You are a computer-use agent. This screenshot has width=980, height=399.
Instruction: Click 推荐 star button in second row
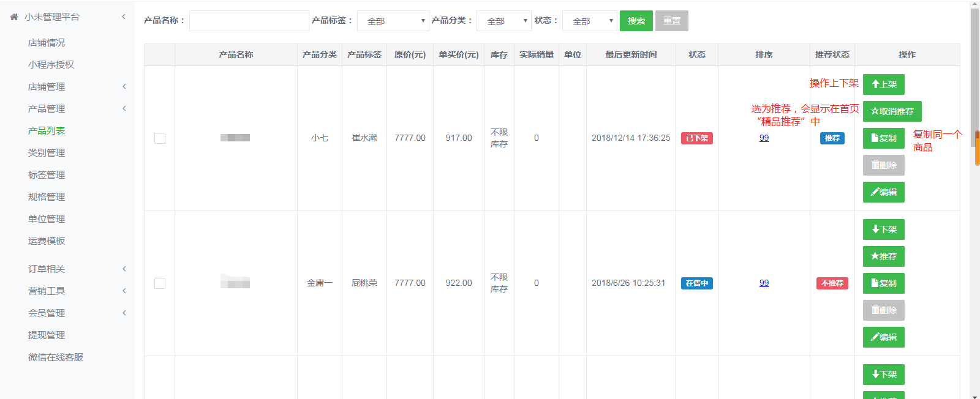point(883,256)
